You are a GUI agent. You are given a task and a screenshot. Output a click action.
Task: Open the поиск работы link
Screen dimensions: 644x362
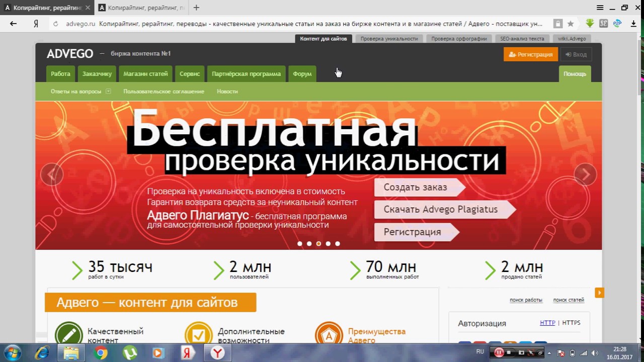(526, 300)
